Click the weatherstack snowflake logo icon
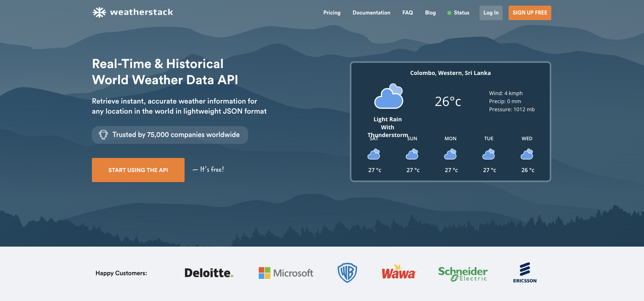Viewport: 644px width, 301px height. point(99,12)
